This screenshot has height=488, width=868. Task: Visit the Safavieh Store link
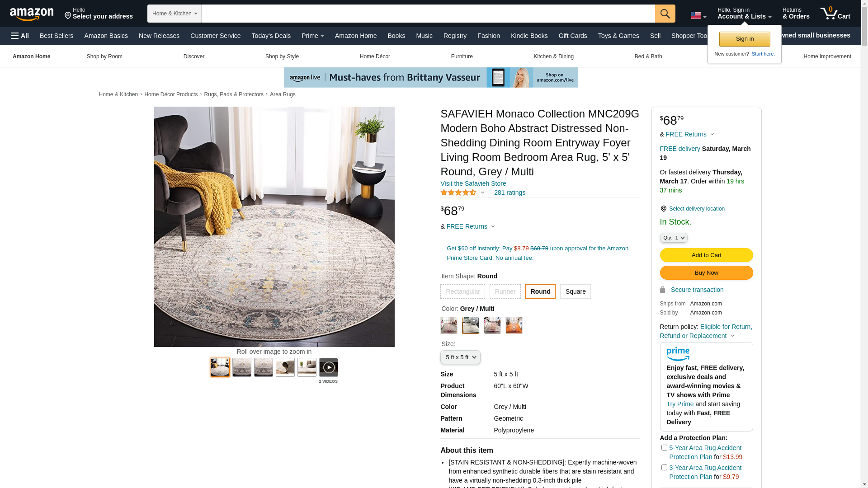point(473,183)
